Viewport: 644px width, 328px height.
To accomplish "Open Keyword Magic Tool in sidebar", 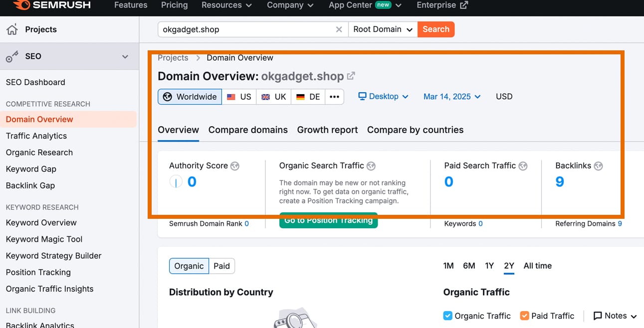I will 44,239.
